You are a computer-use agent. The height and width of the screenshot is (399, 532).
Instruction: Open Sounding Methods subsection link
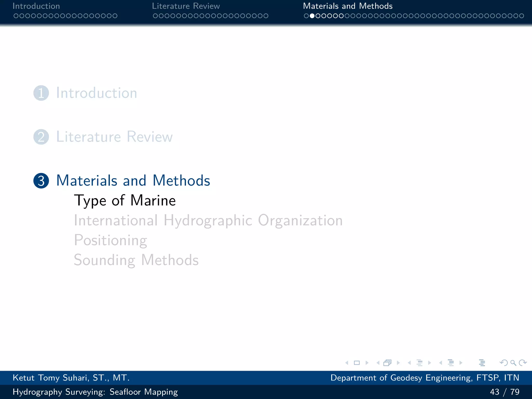(x=136, y=260)
